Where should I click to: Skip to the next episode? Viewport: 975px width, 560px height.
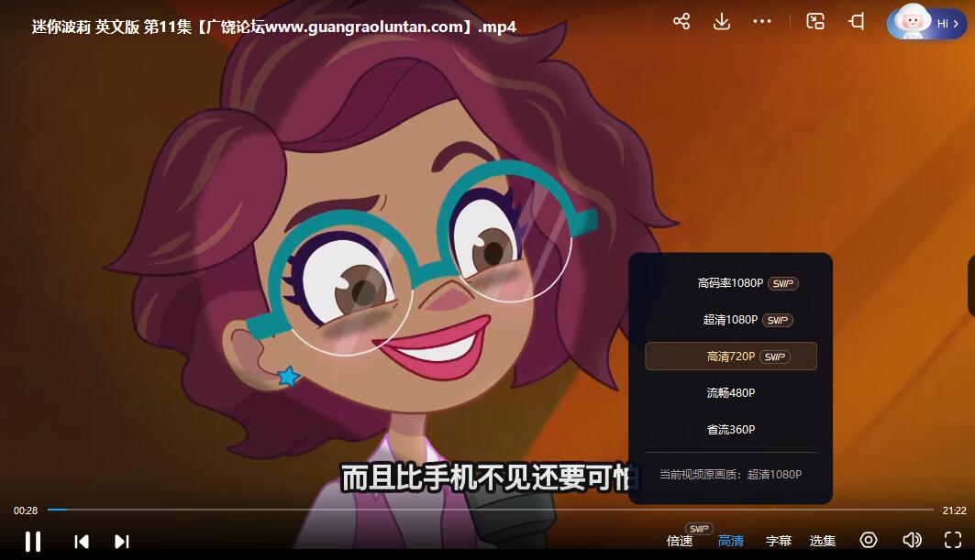pyautogui.click(x=122, y=542)
